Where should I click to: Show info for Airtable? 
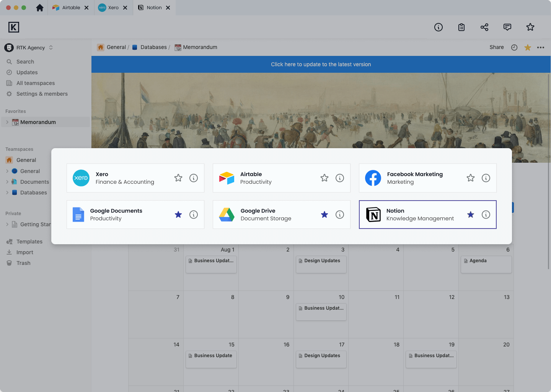(340, 178)
